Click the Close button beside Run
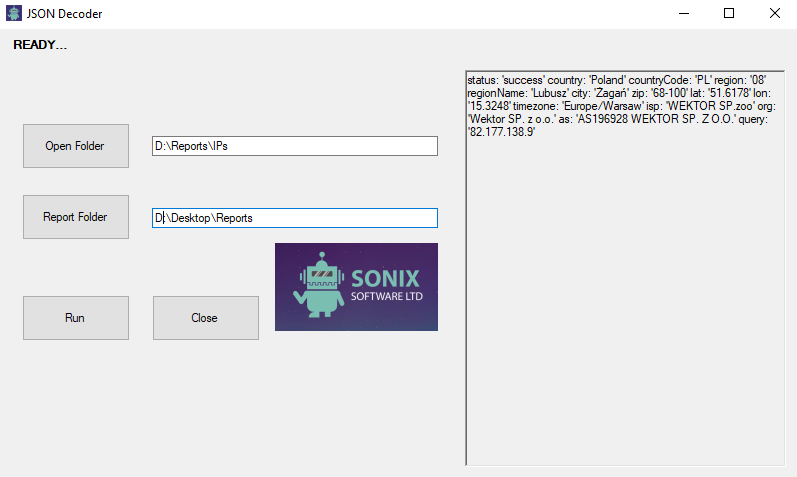The height and width of the screenshot is (477, 797). 205,318
